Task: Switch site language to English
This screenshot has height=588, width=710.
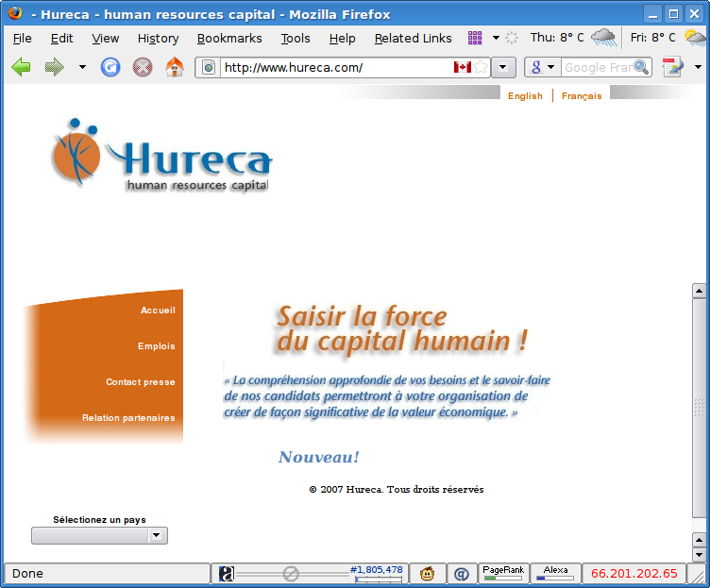Action: 525,96
